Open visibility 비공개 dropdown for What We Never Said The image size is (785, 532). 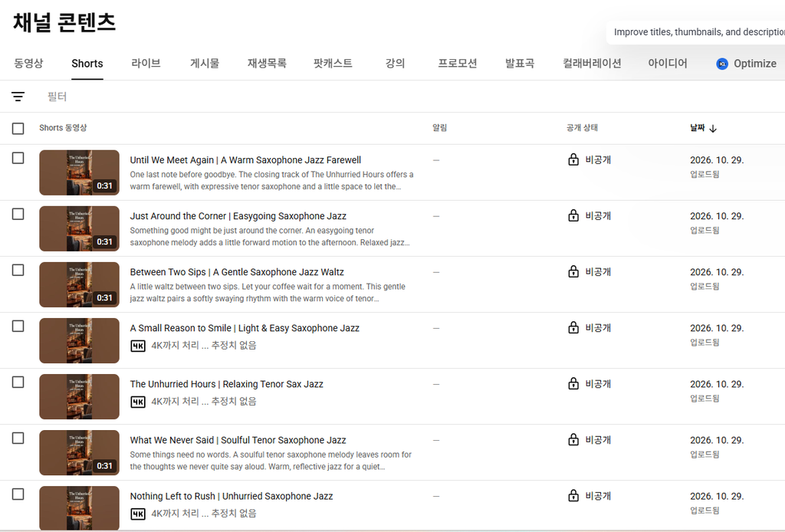[x=598, y=441]
